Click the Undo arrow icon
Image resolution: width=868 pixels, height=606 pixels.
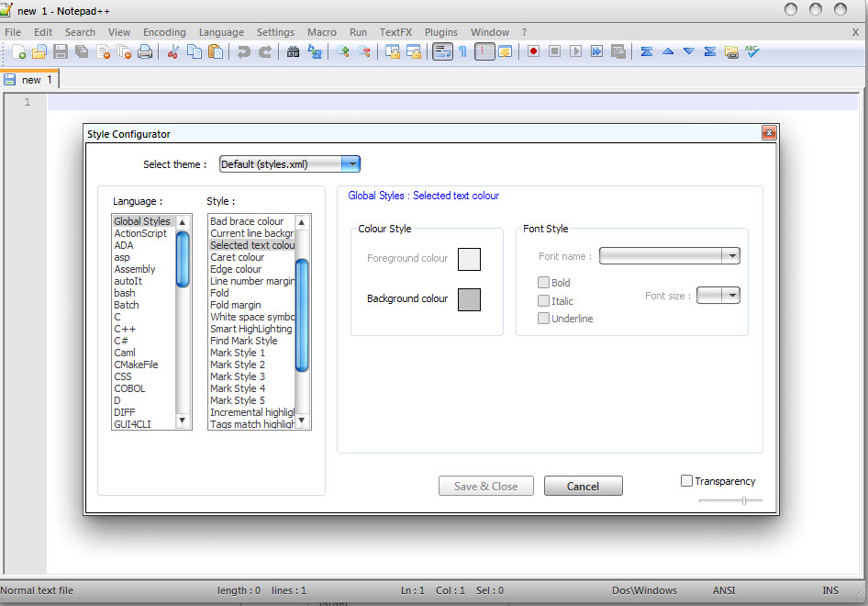click(243, 52)
